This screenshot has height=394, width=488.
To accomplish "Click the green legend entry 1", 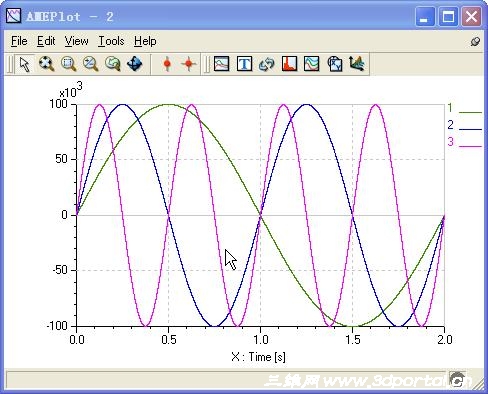I will [465, 108].
